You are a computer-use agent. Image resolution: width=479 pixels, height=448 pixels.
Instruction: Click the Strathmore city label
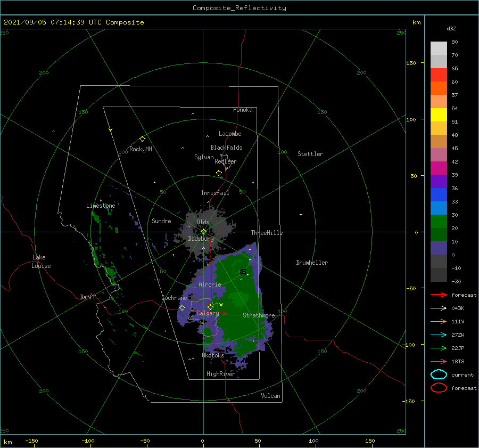[259, 315]
